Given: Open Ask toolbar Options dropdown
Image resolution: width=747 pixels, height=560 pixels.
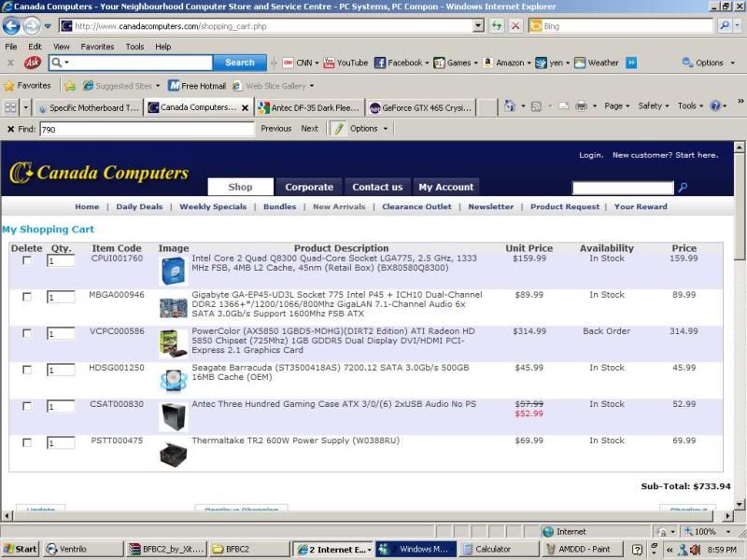Looking at the screenshot, I should click(x=709, y=63).
